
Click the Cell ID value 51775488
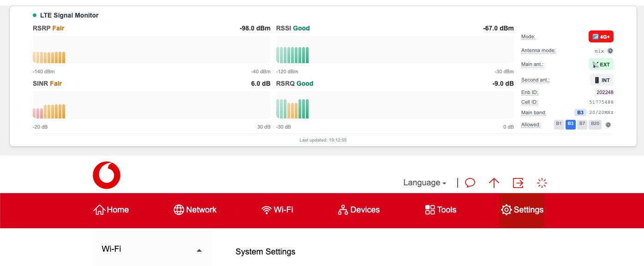click(602, 102)
